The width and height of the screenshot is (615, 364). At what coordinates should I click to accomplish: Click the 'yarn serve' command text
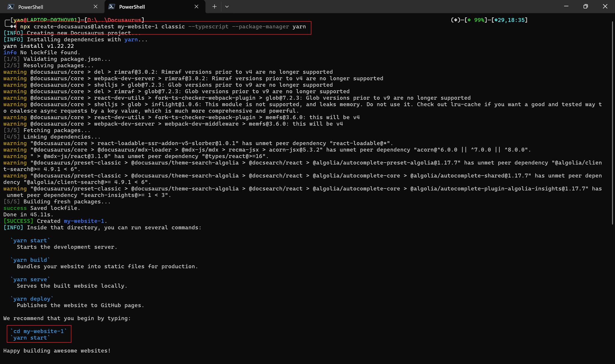30,279
